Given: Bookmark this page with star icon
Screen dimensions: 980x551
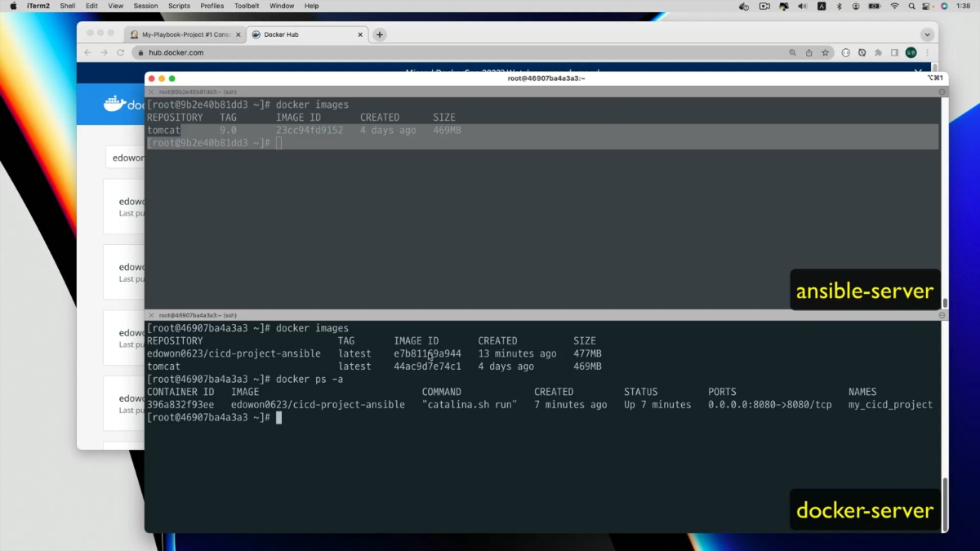Looking at the screenshot, I should (825, 52).
